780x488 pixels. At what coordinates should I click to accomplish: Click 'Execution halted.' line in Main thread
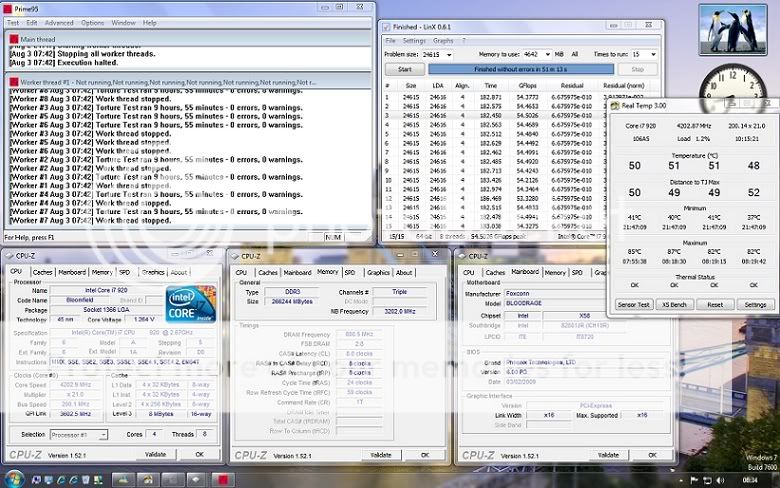click(63, 63)
